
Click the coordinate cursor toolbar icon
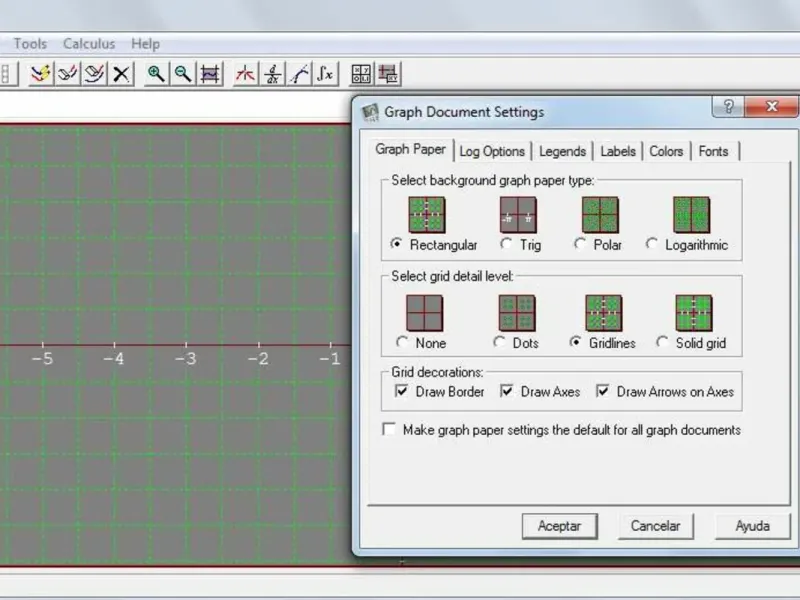[388, 74]
